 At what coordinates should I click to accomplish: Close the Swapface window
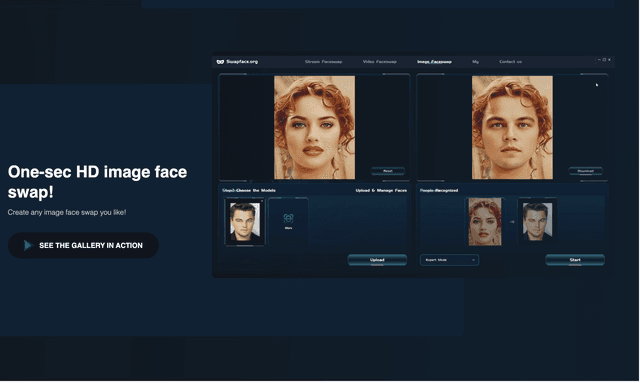point(609,60)
